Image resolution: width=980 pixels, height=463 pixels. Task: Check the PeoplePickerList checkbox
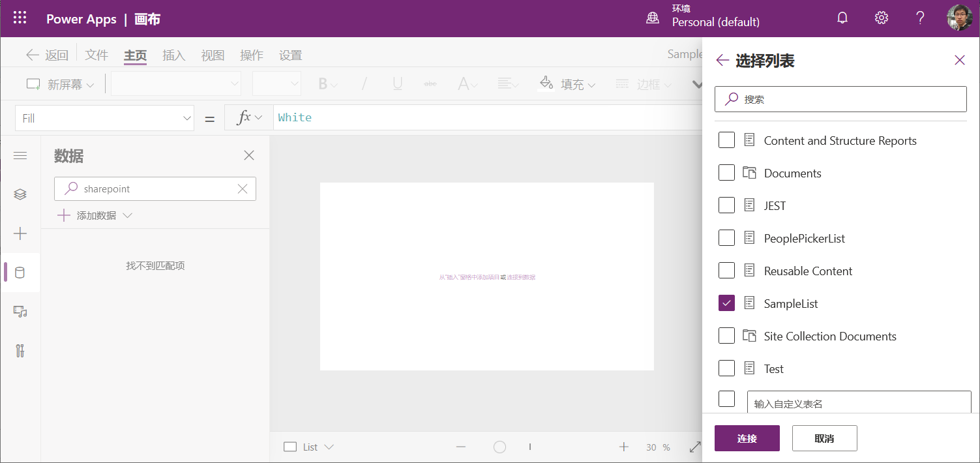click(x=726, y=238)
